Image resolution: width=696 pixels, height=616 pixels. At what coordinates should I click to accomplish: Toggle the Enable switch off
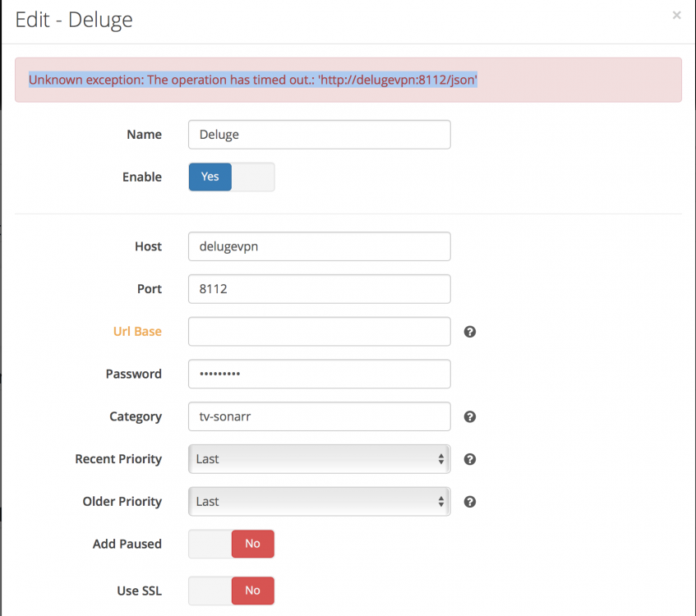click(231, 177)
